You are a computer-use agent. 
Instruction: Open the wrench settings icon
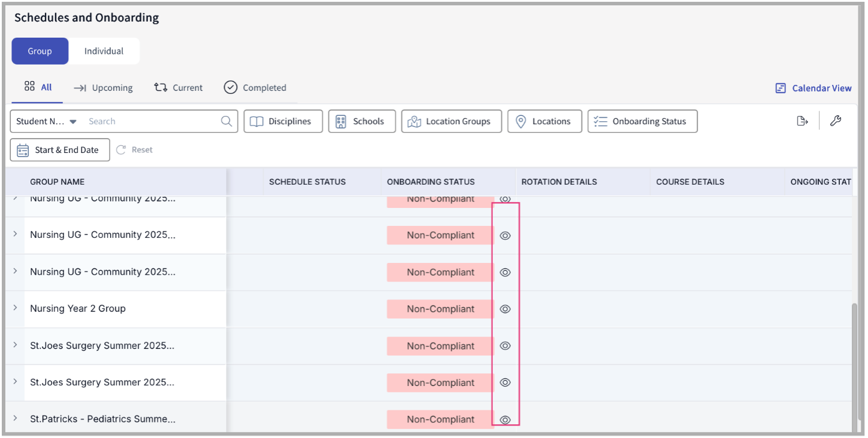point(836,121)
